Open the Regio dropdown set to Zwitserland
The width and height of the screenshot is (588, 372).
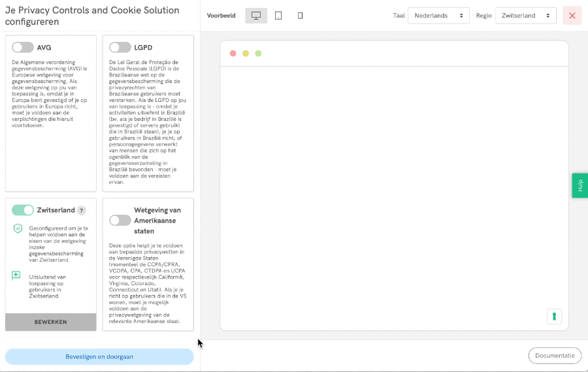coord(525,16)
